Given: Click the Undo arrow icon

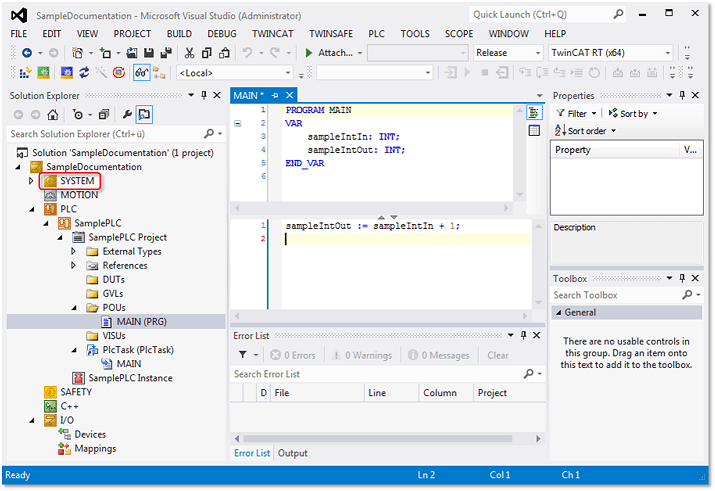Looking at the screenshot, I should point(247,53).
